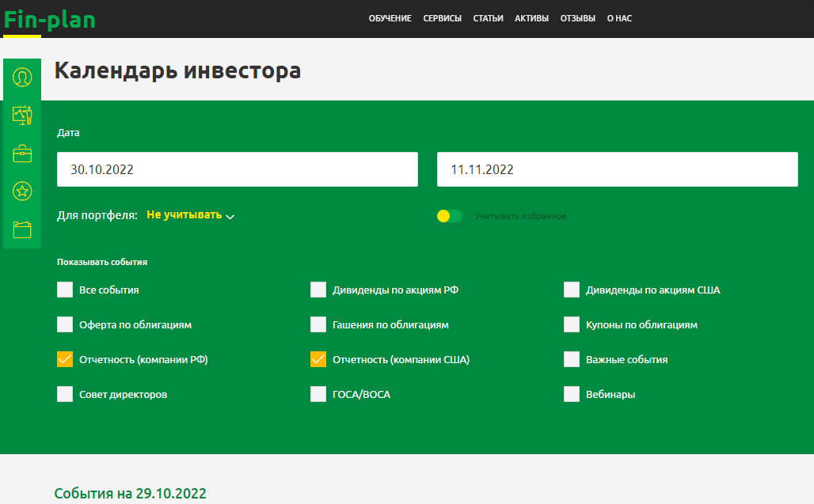The image size is (814, 504).
Task: Check the 'Все события' checkbox
Action: [65, 290]
